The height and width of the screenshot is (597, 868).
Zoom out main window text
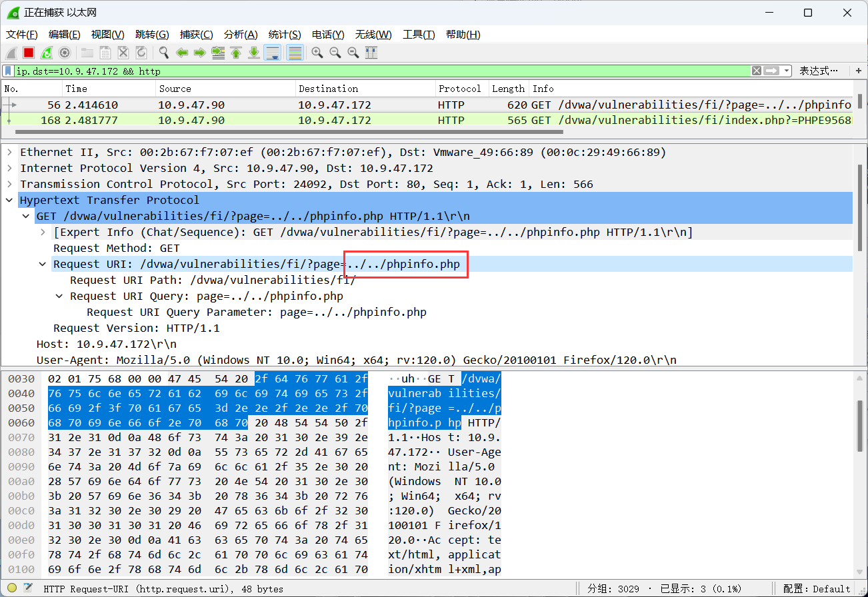tap(335, 53)
